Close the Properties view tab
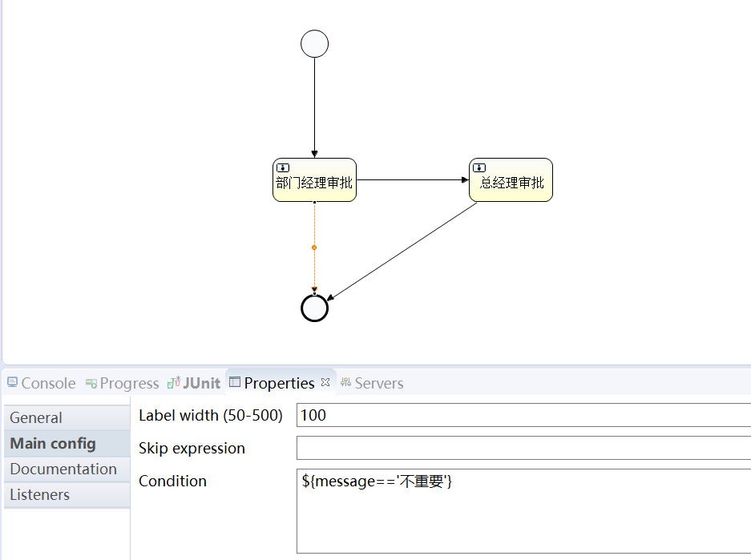 coord(325,382)
